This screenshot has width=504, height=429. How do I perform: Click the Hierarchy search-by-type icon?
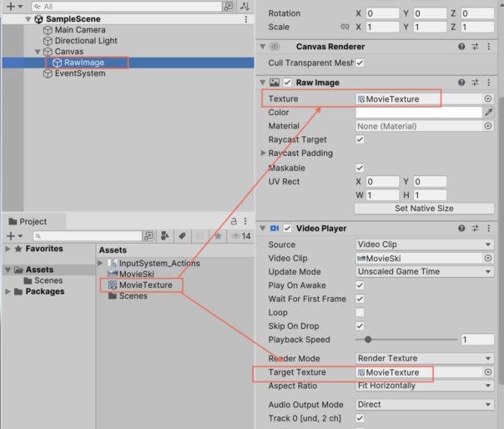tap(228, 7)
